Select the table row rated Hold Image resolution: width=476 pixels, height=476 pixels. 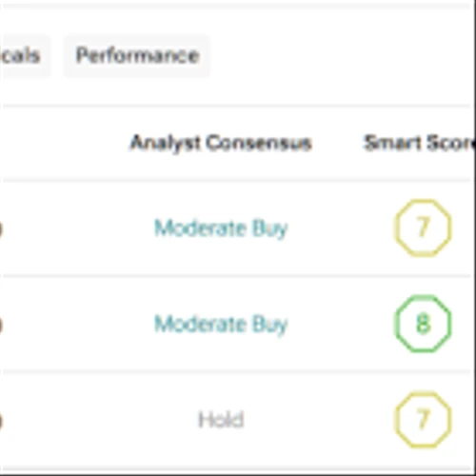click(x=235, y=420)
